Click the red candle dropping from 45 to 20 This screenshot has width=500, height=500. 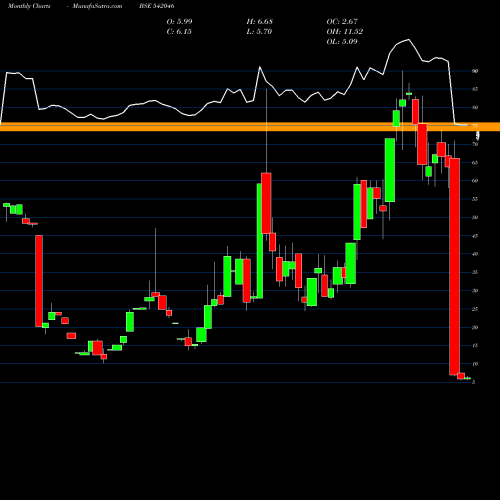click(39, 281)
